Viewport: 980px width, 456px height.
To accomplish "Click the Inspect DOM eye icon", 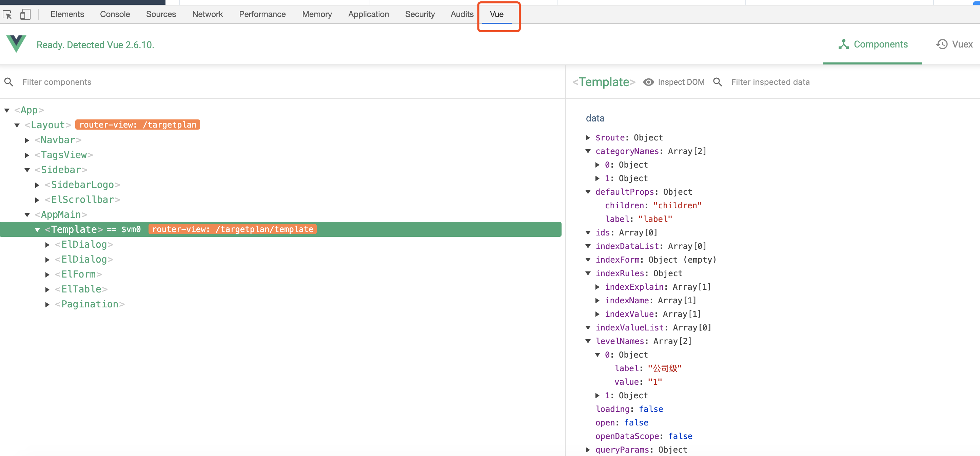I will (x=648, y=82).
